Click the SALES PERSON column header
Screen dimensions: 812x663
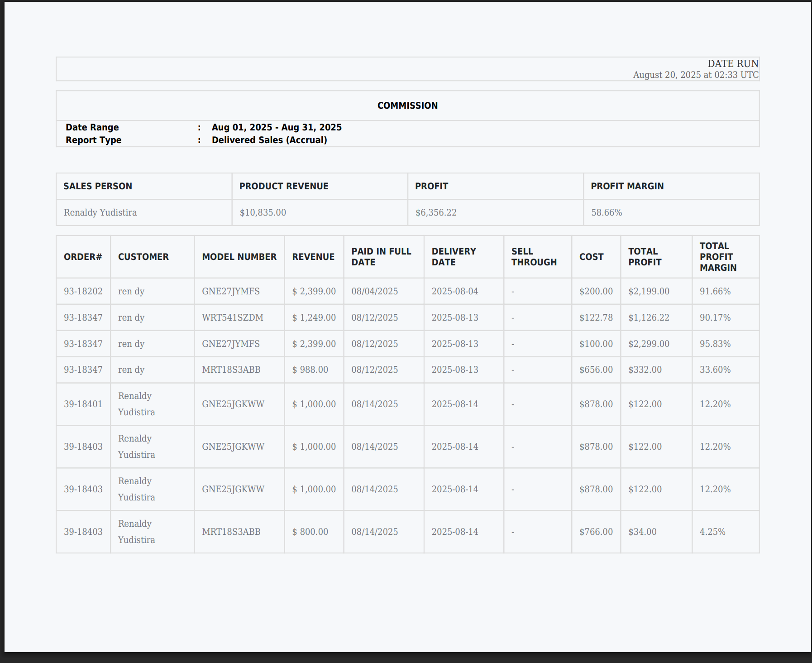coord(98,186)
